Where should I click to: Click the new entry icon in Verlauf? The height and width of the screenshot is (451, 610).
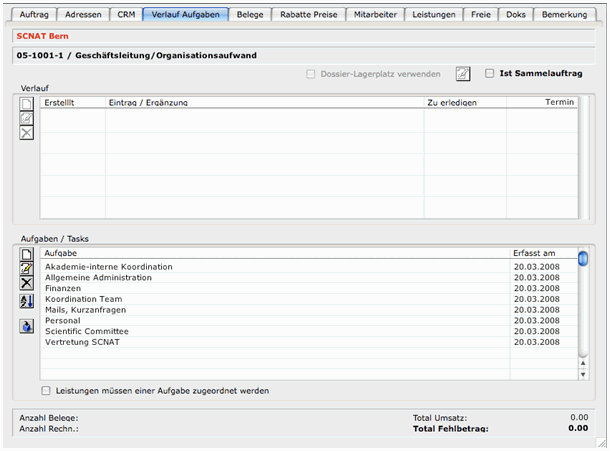pos(27,104)
